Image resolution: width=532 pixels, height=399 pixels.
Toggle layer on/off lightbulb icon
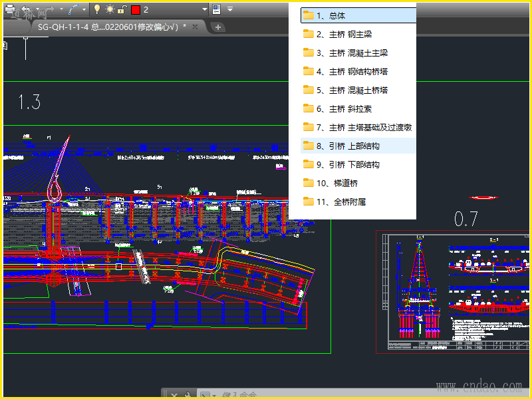(96, 9)
